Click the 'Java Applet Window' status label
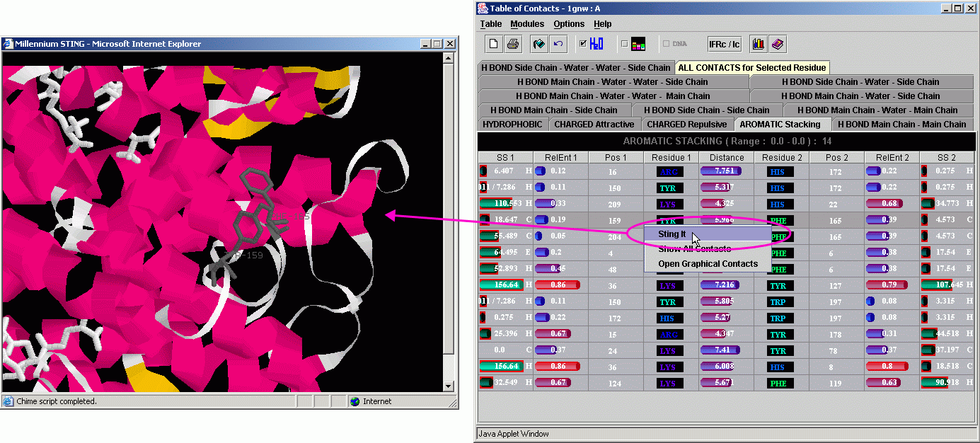 514,434
